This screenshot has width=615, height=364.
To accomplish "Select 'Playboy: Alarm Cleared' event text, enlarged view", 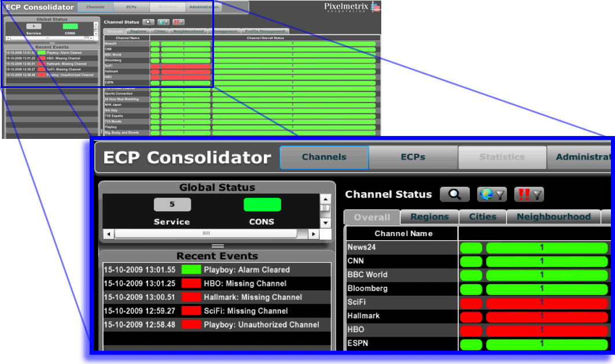I will [x=246, y=270].
